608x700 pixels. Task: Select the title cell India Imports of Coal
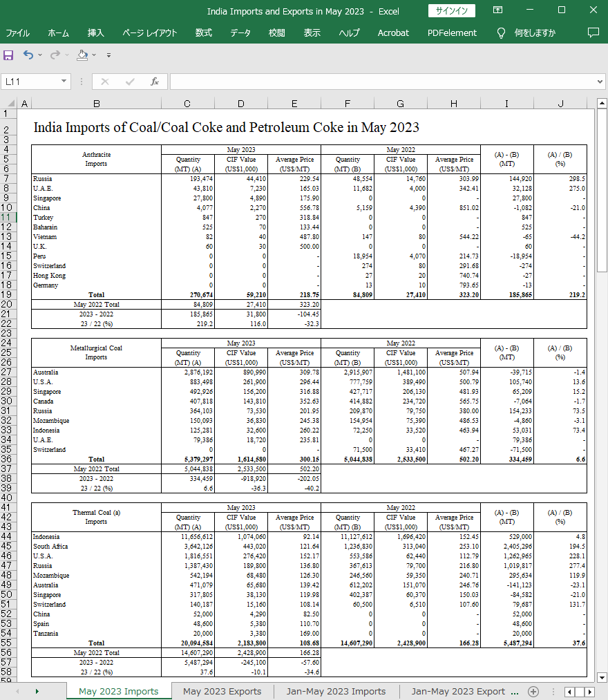pyautogui.click(x=227, y=127)
